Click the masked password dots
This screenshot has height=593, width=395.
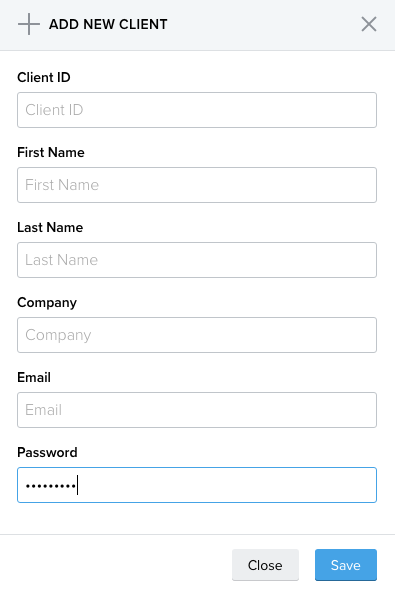(x=51, y=486)
